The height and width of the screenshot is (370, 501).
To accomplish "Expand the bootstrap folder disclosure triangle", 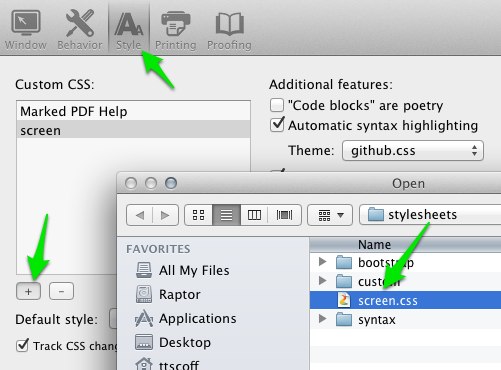I will coord(322,262).
